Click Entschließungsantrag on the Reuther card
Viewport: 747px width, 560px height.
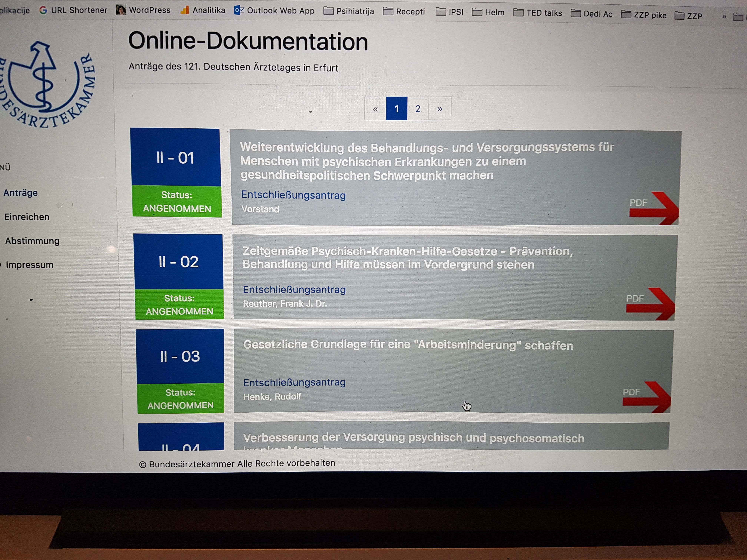[x=294, y=290]
